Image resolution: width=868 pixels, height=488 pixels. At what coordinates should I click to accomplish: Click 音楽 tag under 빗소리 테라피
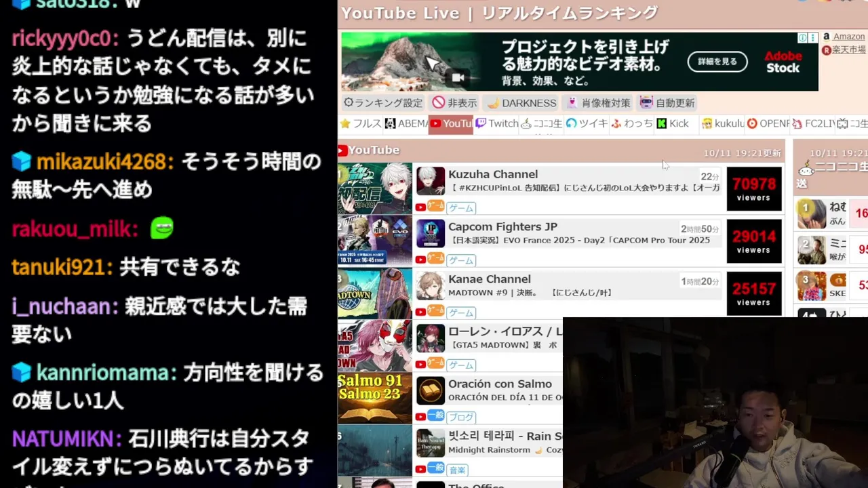(457, 469)
